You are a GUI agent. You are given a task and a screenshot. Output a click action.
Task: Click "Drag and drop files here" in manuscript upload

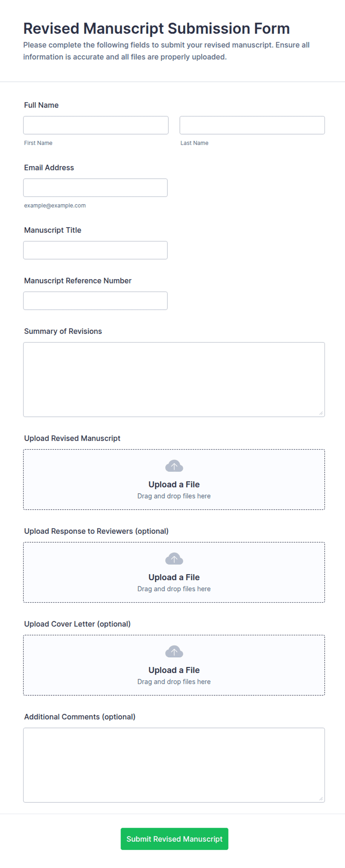coord(174,496)
